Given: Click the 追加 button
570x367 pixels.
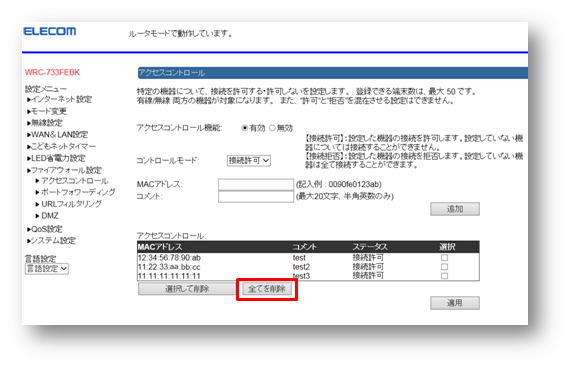Looking at the screenshot, I should coord(455,209).
